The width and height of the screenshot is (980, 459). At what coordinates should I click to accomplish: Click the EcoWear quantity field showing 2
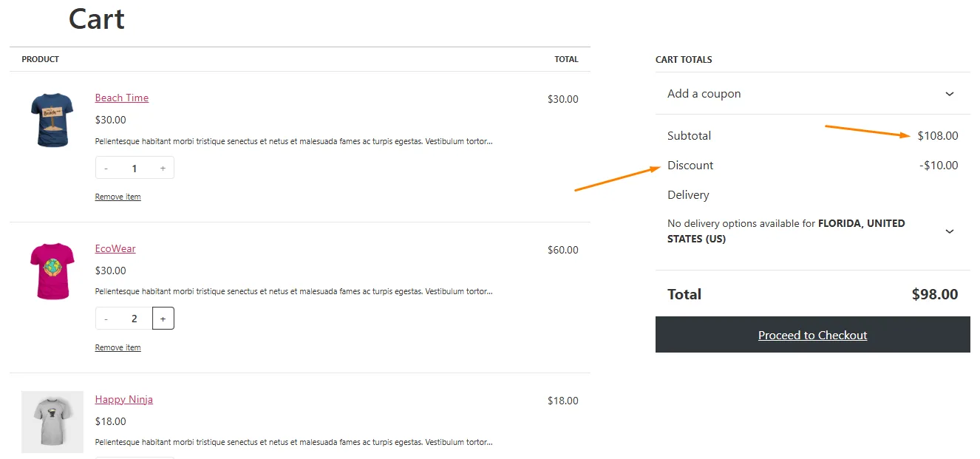click(135, 319)
